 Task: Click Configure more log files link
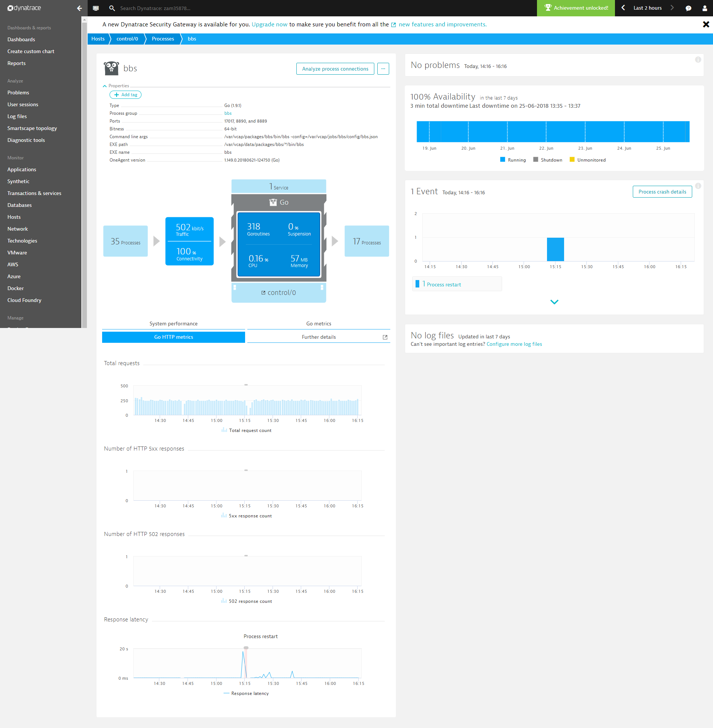tap(514, 344)
